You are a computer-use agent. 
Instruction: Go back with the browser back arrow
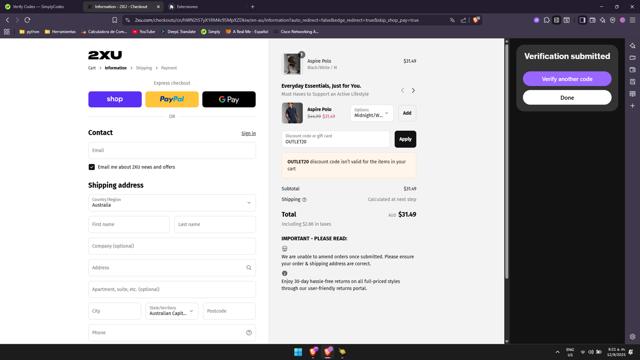pyautogui.click(x=7, y=20)
